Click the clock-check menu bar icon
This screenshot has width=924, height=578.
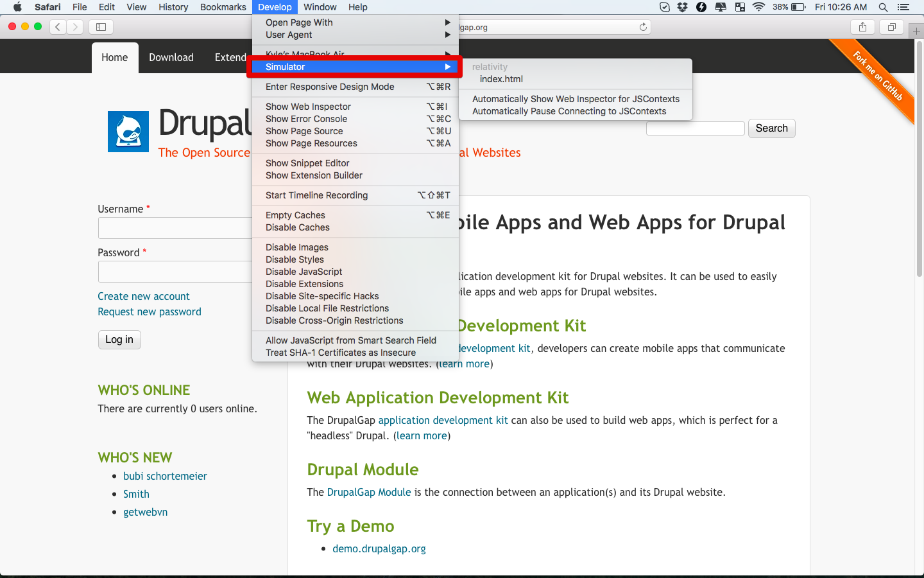(x=665, y=7)
